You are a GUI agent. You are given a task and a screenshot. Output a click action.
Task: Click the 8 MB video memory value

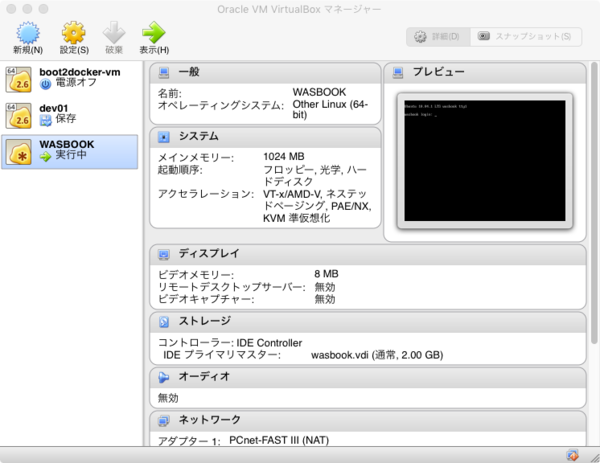pos(326,274)
